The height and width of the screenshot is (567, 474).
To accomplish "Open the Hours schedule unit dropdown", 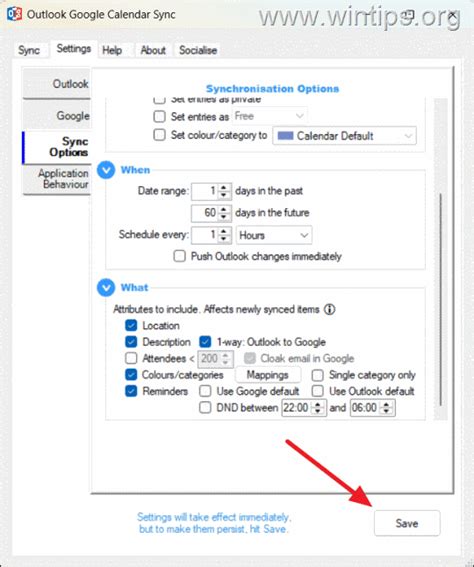I will click(x=274, y=235).
